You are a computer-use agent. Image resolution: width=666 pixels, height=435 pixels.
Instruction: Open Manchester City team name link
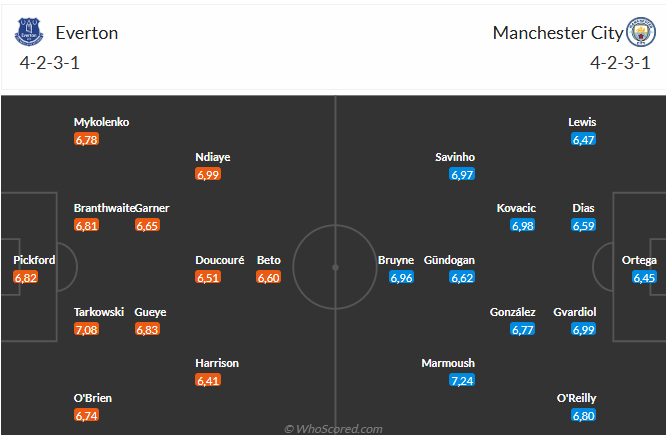(558, 33)
